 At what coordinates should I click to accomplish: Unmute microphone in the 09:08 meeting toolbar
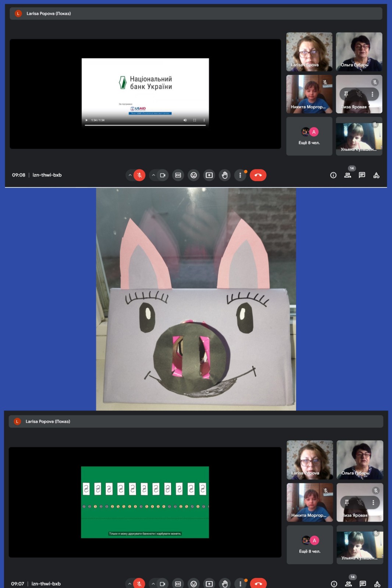[x=139, y=175]
